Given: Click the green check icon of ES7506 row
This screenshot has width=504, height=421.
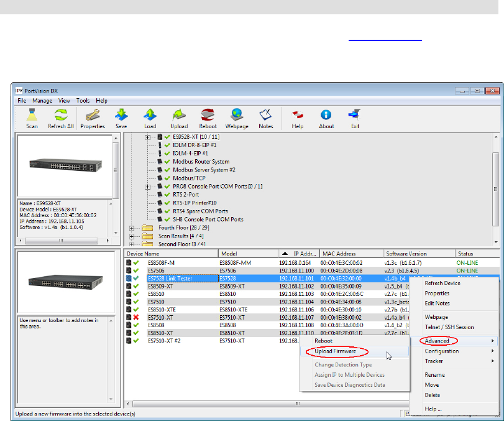Looking at the screenshot, I should pos(136,271).
